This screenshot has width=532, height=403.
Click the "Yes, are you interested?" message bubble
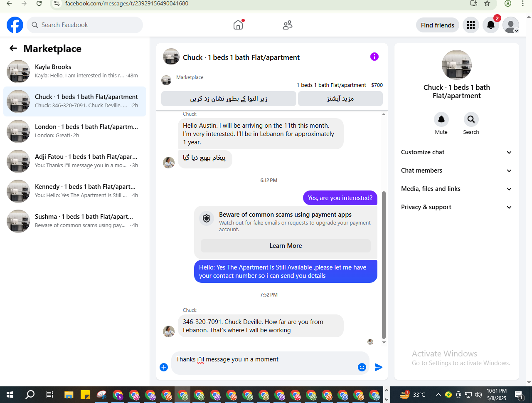(x=340, y=198)
